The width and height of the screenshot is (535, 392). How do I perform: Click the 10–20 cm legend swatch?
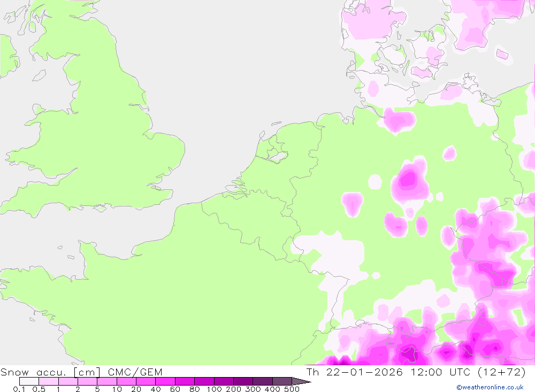point(127,381)
